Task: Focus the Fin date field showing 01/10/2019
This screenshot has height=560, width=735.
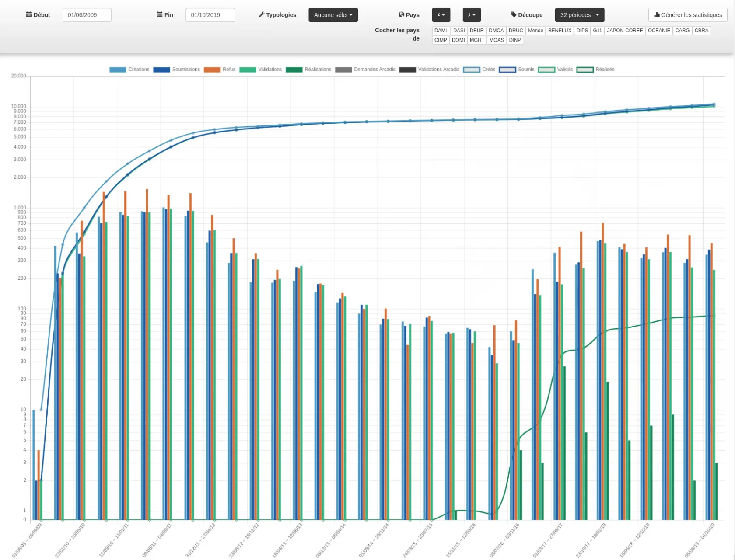Action: coord(210,15)
